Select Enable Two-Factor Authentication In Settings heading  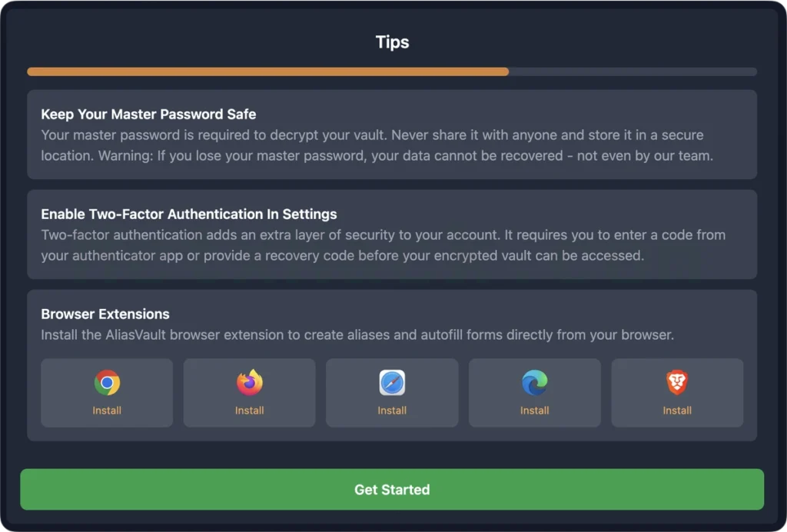[x=189, y=214]
